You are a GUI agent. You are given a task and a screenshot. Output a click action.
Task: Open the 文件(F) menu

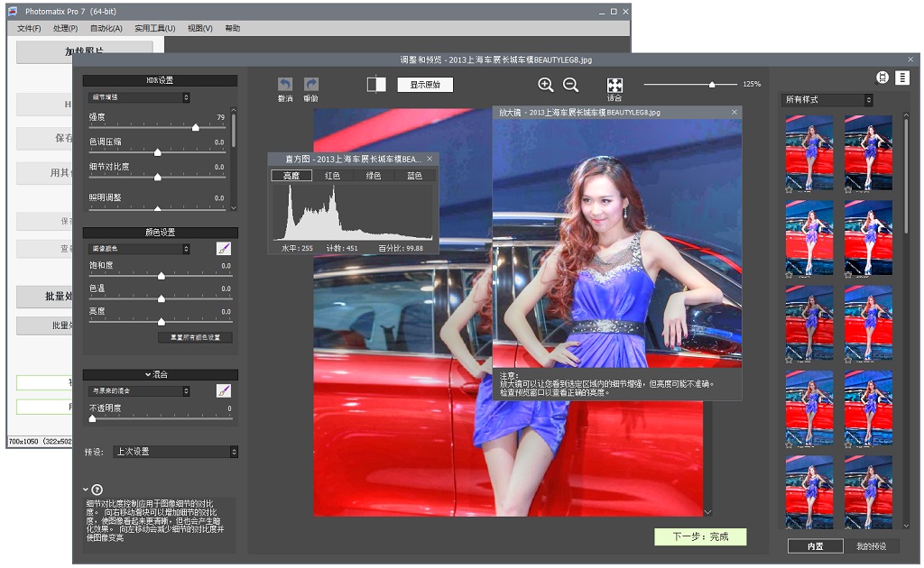tap(29, 28)
